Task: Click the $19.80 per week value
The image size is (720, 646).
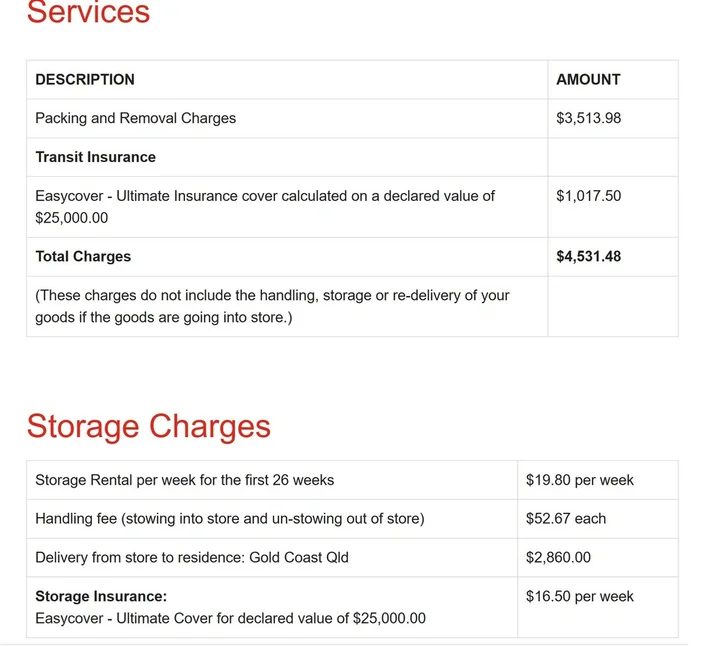Action: point(579,480)
